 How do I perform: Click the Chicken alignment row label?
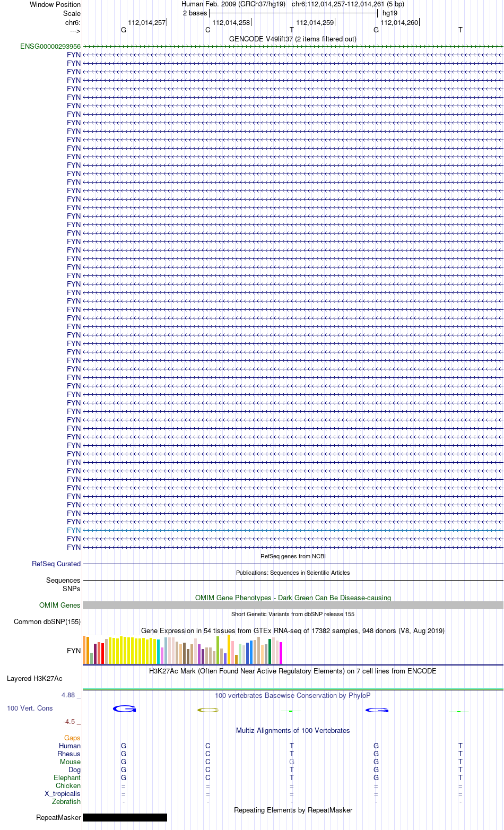[x=68, y=786]
